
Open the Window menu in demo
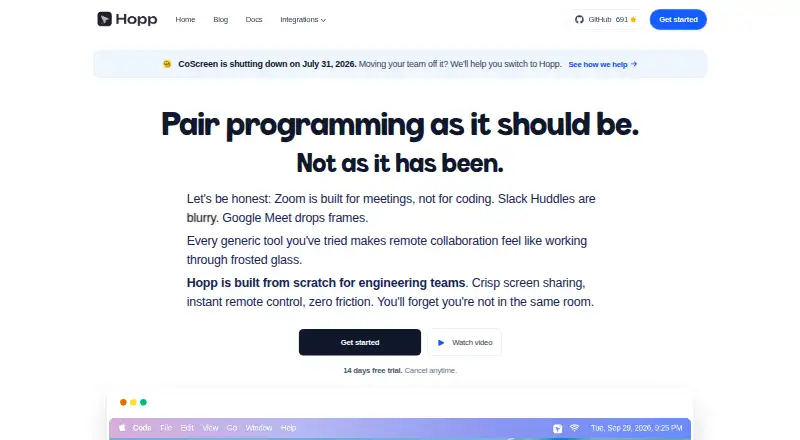click(x=259, y=428)
